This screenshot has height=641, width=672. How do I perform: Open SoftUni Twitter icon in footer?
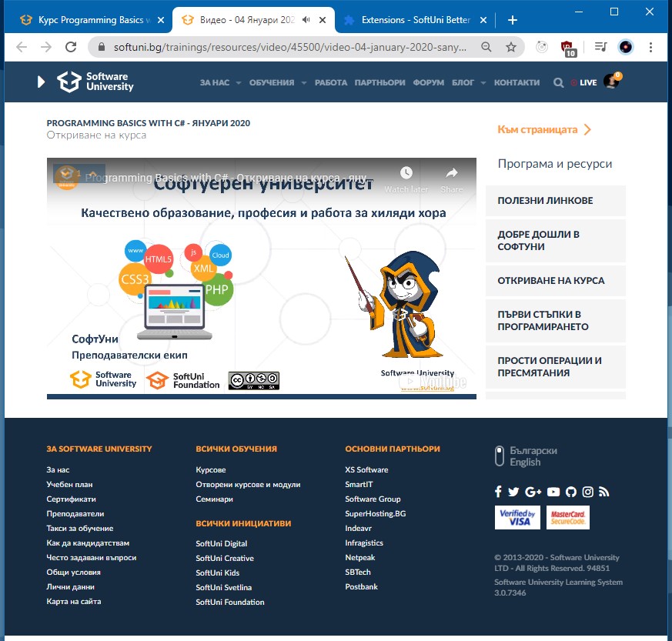513,492
